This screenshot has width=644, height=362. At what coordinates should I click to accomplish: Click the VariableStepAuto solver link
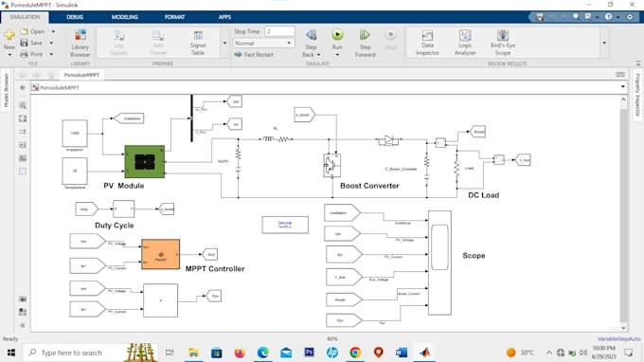pos(619,339)
